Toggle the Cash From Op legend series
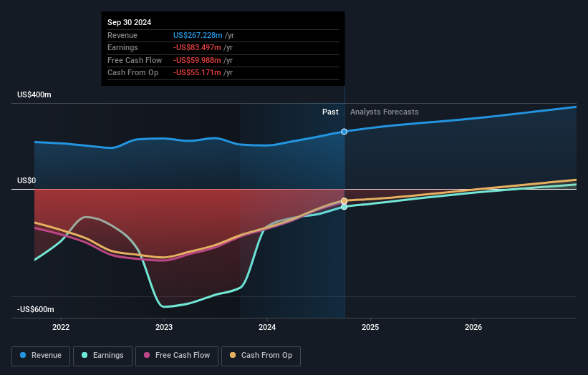588x375 pixels. point(261,356)
